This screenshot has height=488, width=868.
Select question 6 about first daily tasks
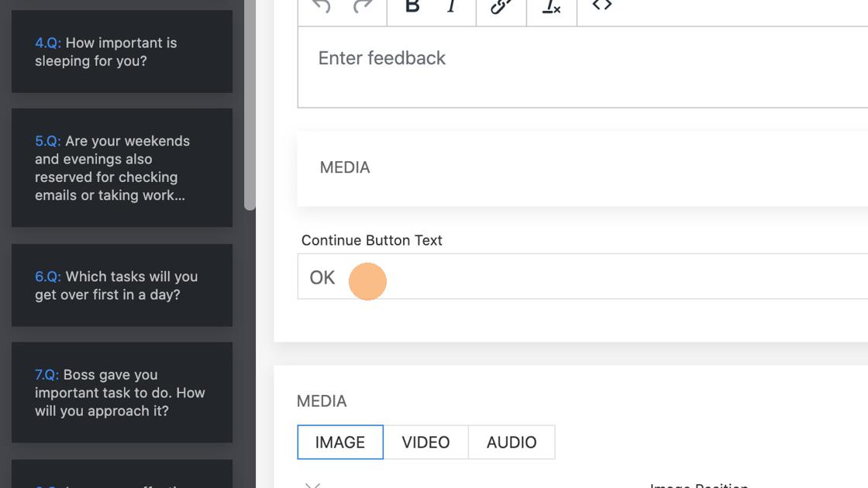tap(122, 285)
